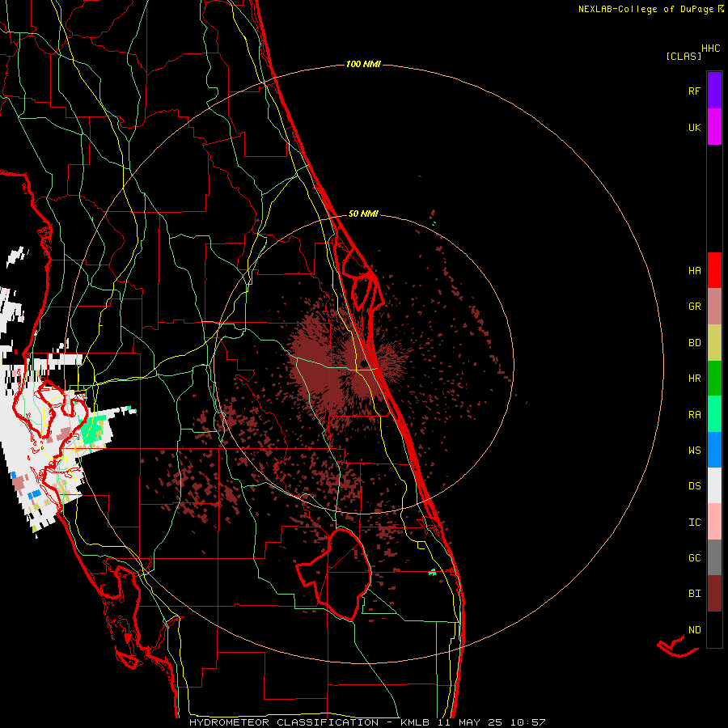Click the 'GR' legend label
This screenshot has height=728, width=728.
694,307
